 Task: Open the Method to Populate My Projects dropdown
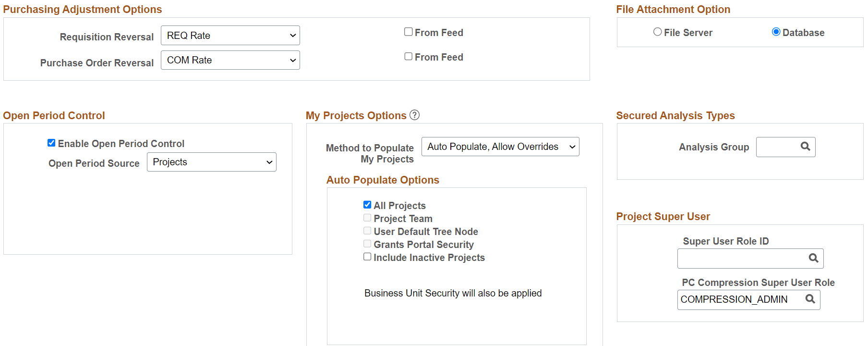click(500, 147)
